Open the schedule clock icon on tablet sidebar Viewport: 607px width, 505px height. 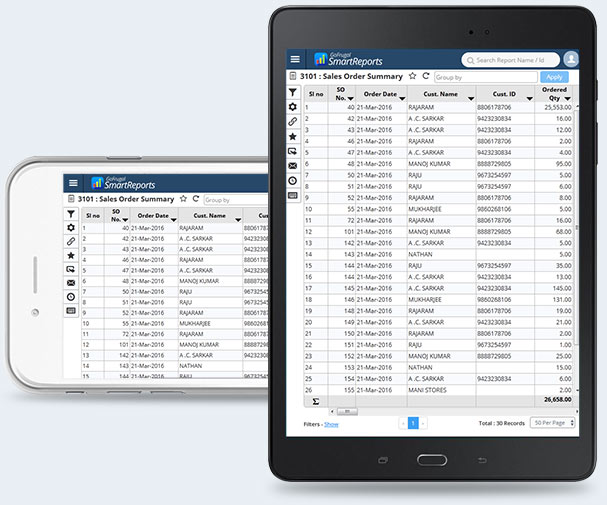click(x=292, y=180)
